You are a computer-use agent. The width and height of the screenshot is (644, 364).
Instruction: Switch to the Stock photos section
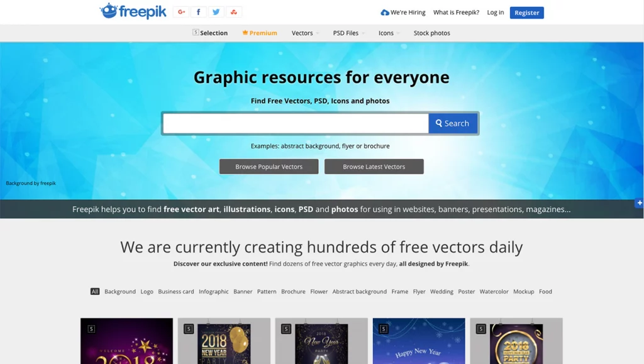pyautogui.click(x=431, y=33)
